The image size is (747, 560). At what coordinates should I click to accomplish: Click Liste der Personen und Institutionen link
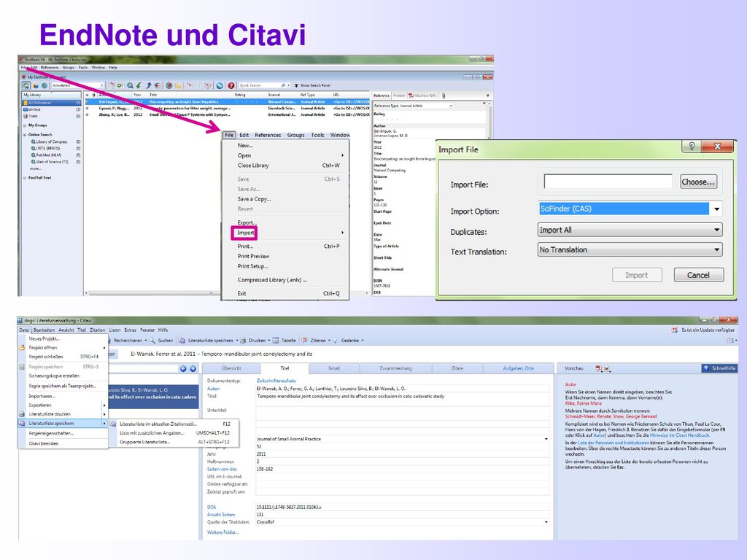coord(613,443)
